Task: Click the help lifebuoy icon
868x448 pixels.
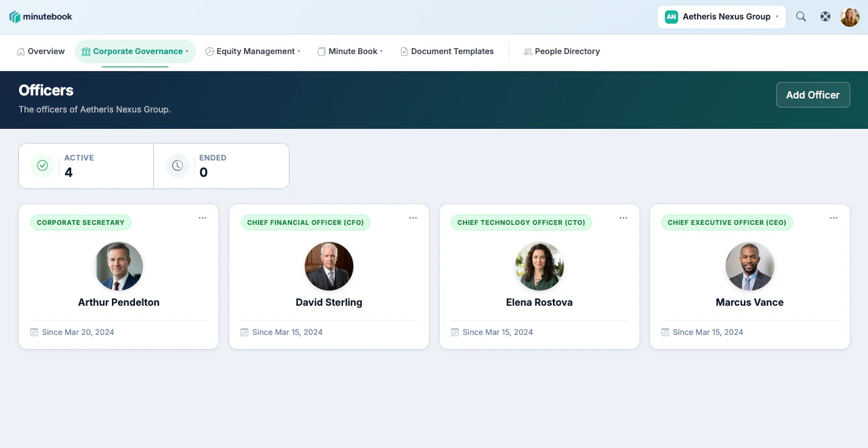Action: point(825,17)
